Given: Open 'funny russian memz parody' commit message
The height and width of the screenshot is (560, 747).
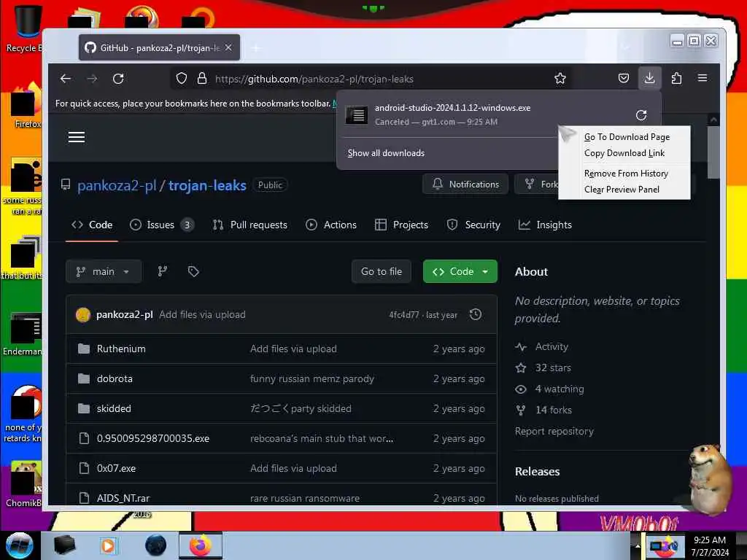Looking at the screenshot, I should 312,378.
